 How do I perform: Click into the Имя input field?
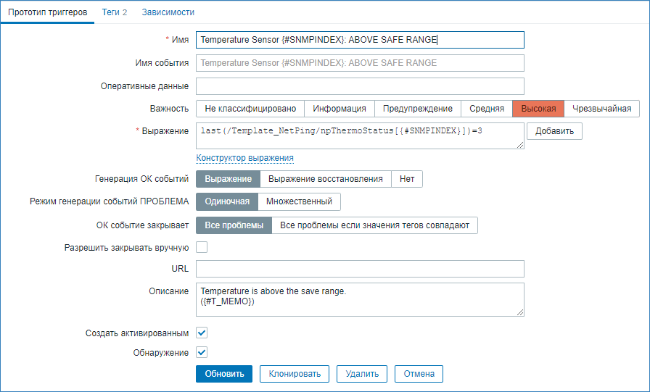pos(360,40)
